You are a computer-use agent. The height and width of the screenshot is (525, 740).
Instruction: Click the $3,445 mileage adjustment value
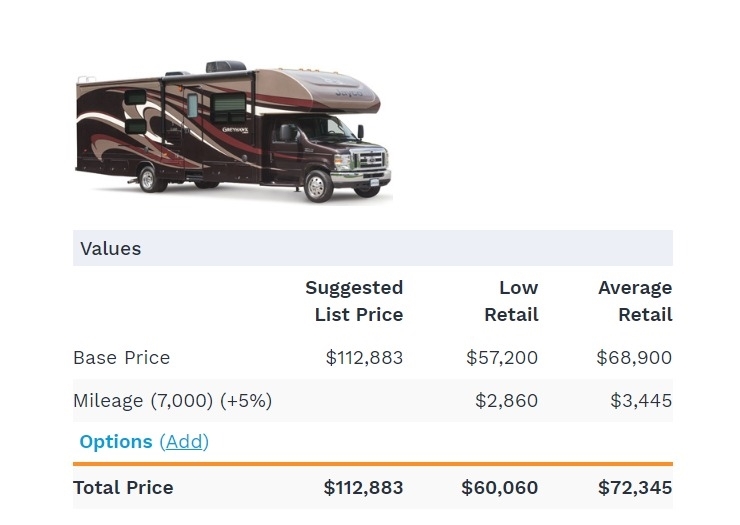[641, 401]
